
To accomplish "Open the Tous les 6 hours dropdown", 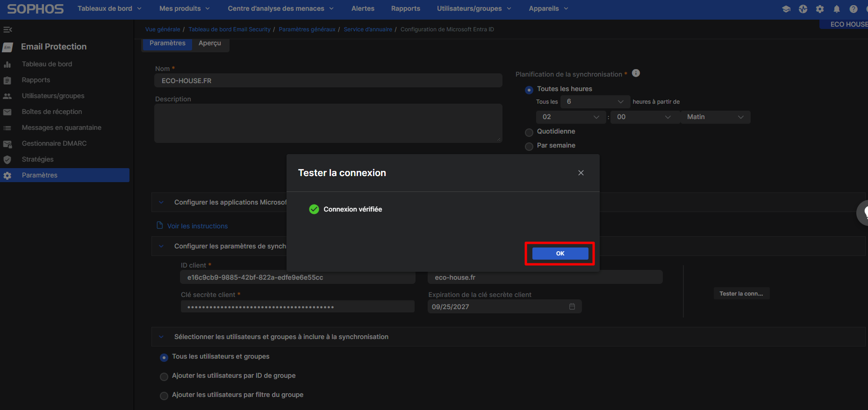I will [595, 101].
